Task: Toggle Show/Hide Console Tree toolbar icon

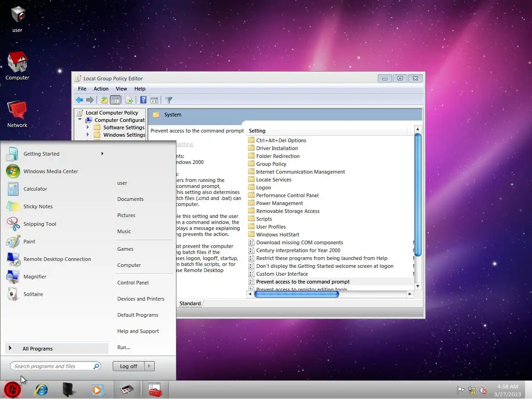Action: 115,100
